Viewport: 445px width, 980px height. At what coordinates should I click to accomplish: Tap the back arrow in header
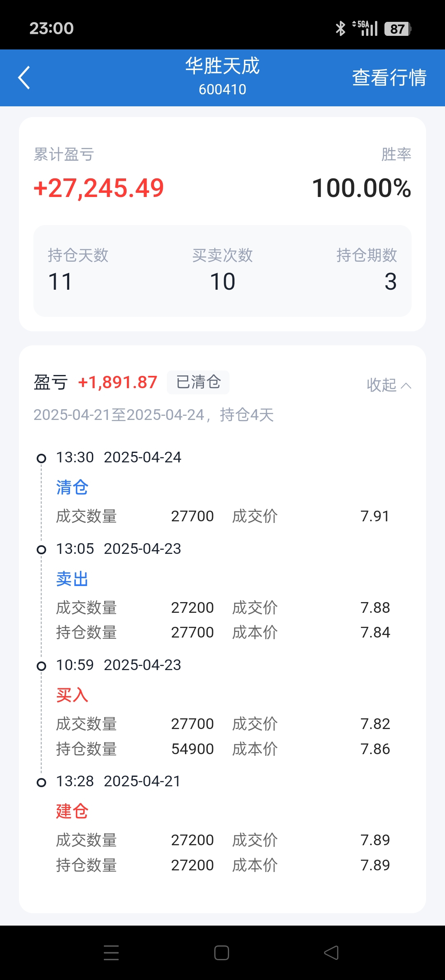[x=24, y=77]
